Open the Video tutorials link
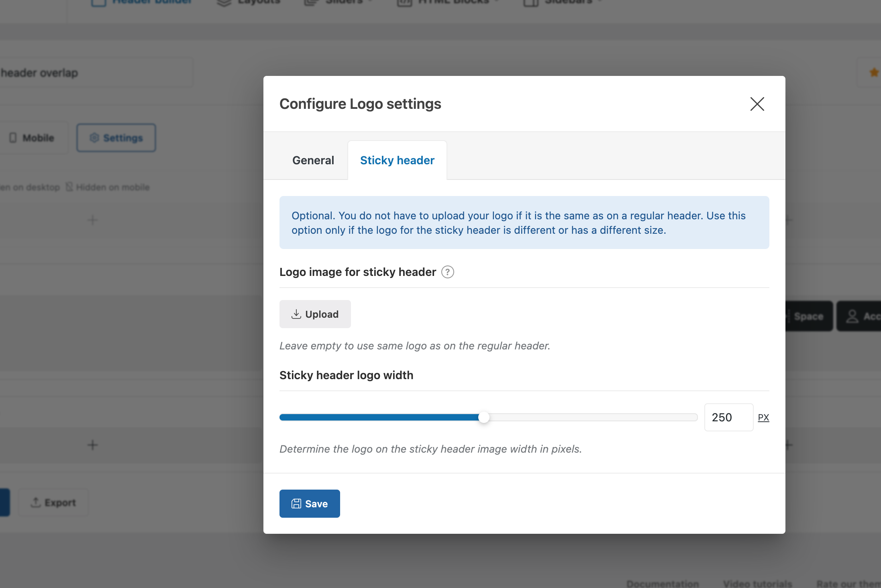 [757, 584]
